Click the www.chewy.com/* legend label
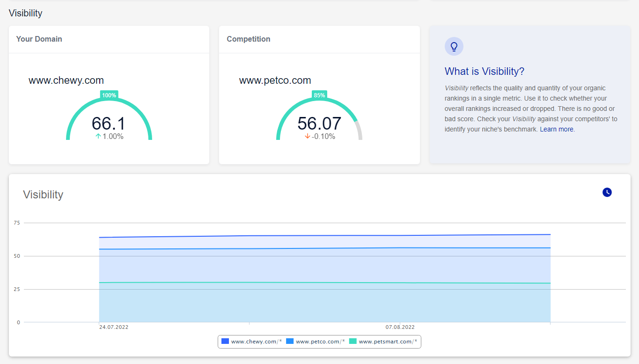This screenshot has height=364, width=639. click(x=257, y=342)
